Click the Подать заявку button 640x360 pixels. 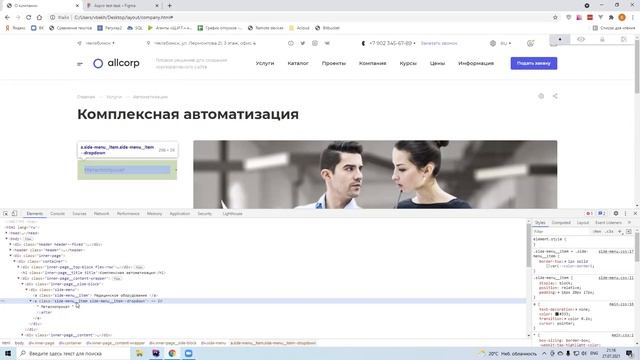click(533, 63)
